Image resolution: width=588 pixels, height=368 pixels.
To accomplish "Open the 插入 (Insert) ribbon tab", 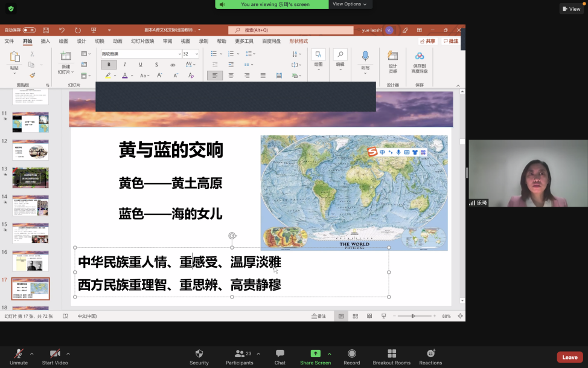I will (x=45, y=41).
